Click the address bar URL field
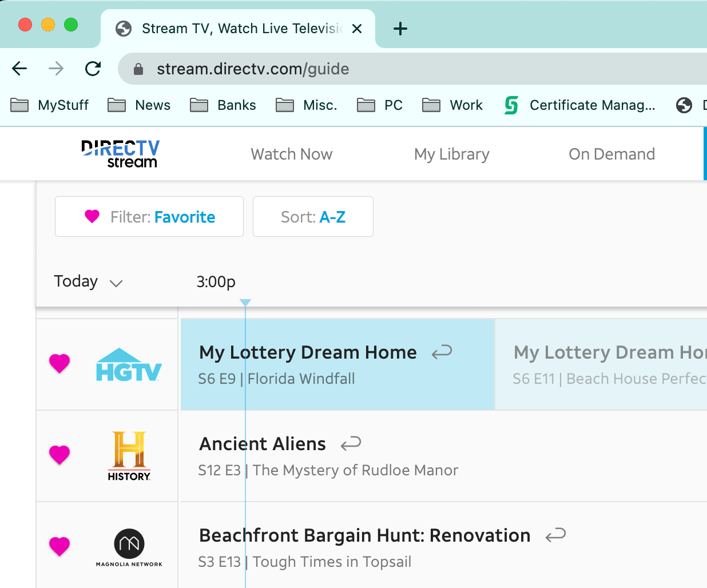707x588 pixels. (412, 69)
